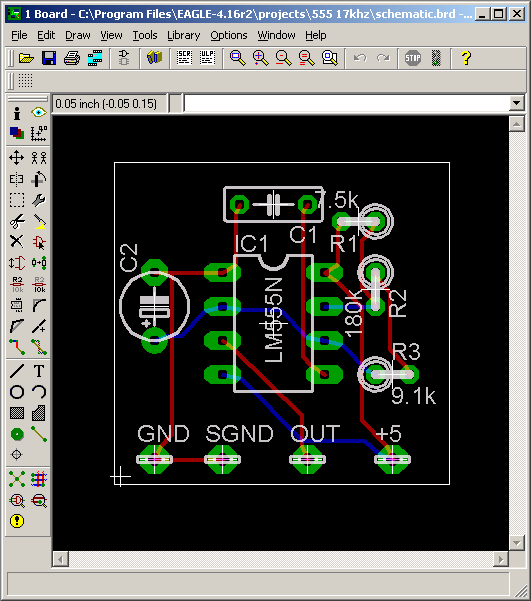Viewport: 531px width, 601px height.
Task: Run a script with the SCR icon
Action: (184, 58)
